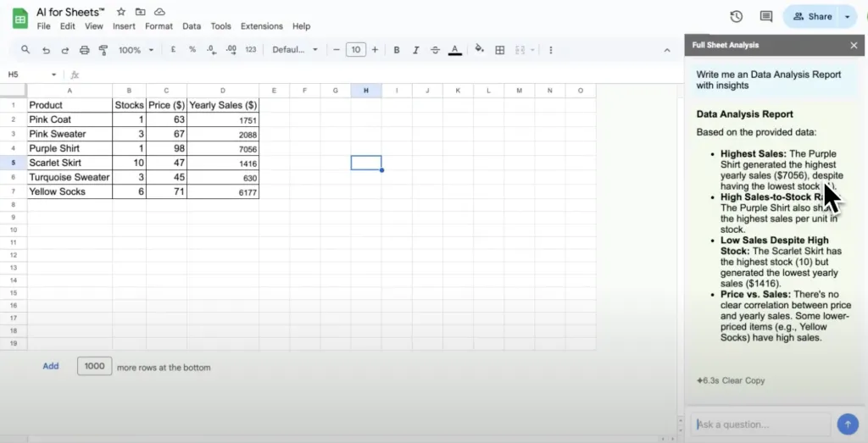
Task: Toggle italic formatting
Action: click(415, 50)
